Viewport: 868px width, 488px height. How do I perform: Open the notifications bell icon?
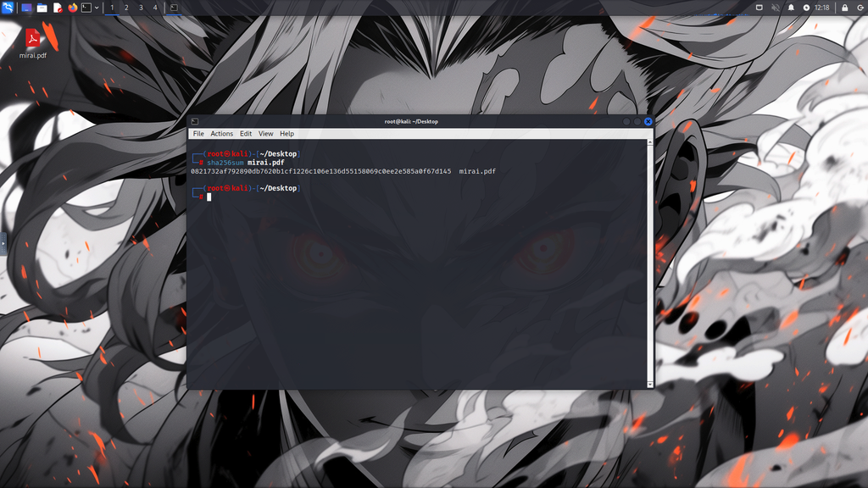pyautogui.click(x=791, y=8)
